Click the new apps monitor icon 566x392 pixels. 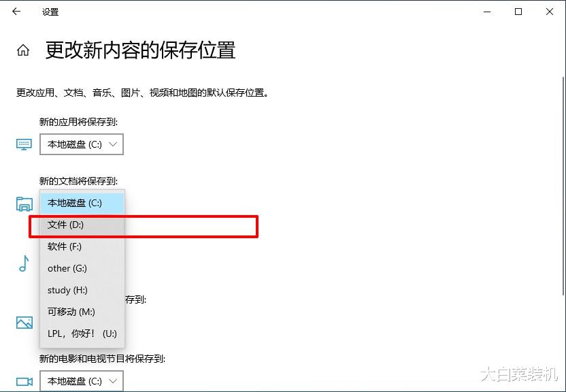tap(24, 144)
